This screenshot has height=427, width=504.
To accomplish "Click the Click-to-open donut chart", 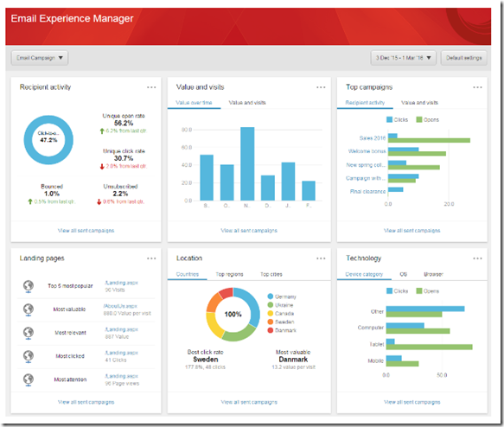I will [x=48, y=140].
